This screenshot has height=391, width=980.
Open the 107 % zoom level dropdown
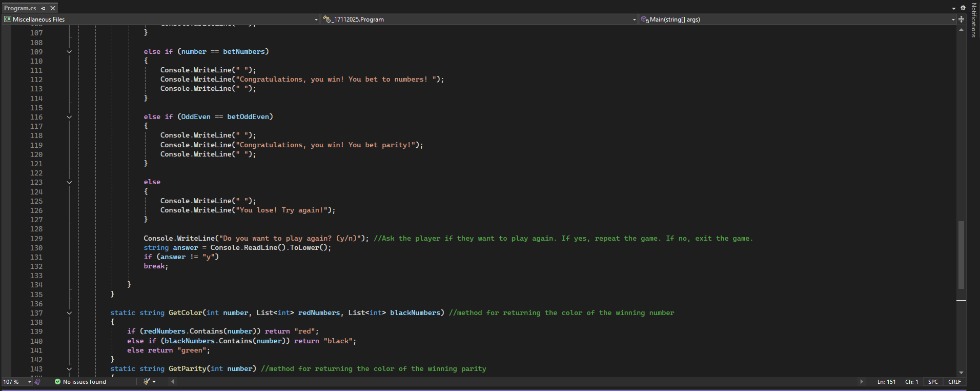click(29, 382)
